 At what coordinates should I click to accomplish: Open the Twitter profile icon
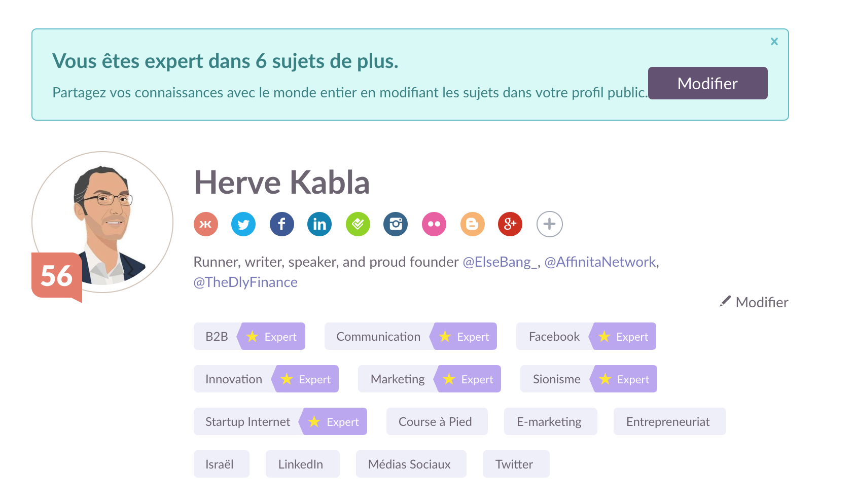tap(243, 224)
